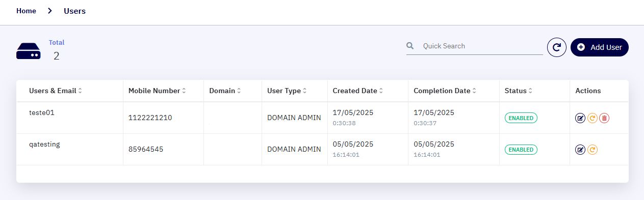Viewport: 644px width, 200px height.
Task: Click orange refresh icon for qatesting
Action: coord(592,150)
